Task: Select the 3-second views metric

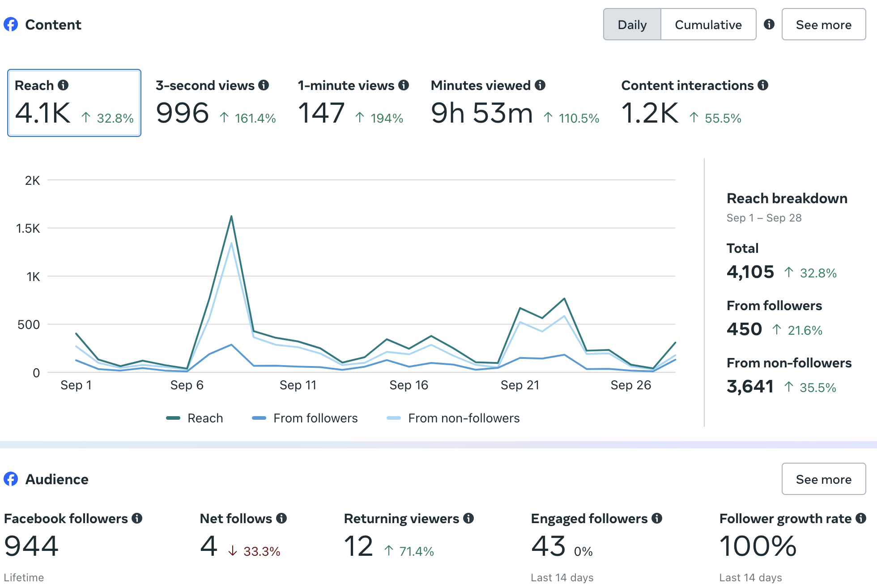Action: pos(216,103)
